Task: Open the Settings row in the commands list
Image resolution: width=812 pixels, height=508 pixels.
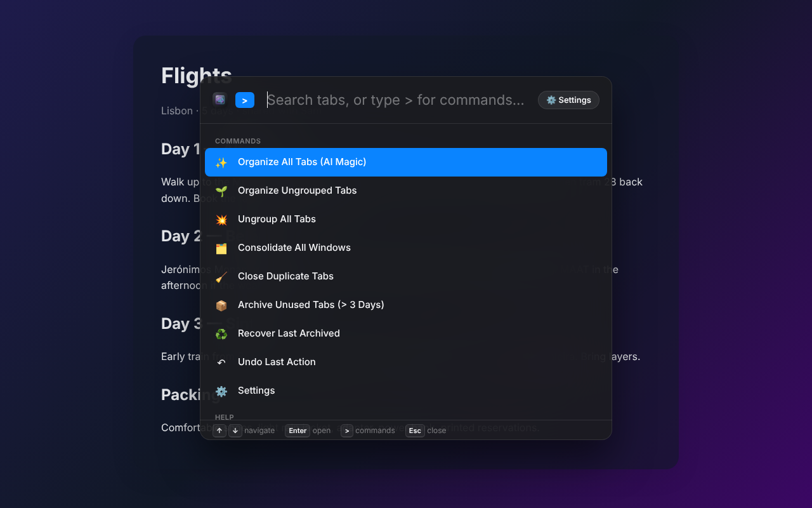Action: 406,391
